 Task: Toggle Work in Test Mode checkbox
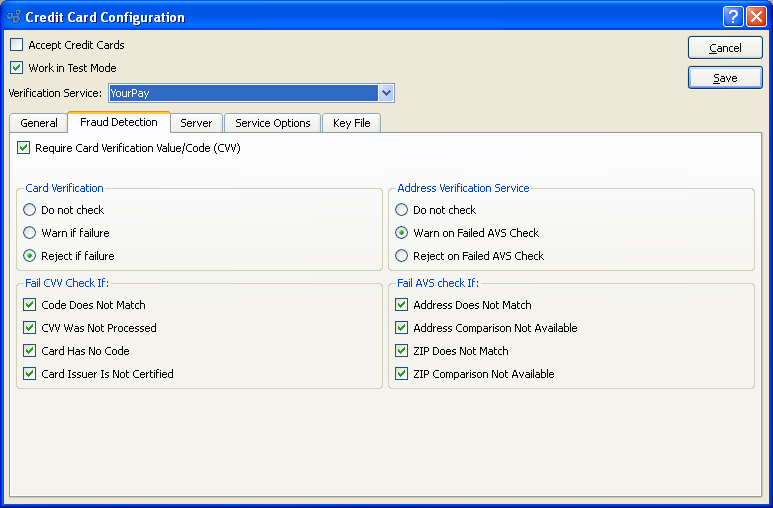(x=17, y=68)
